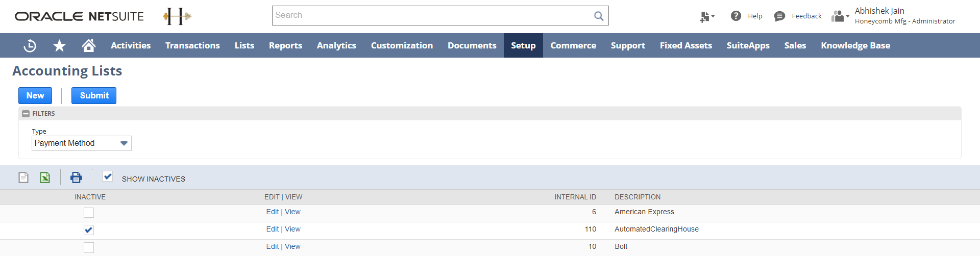Export list to CSV icon

[x=23, y=177]
